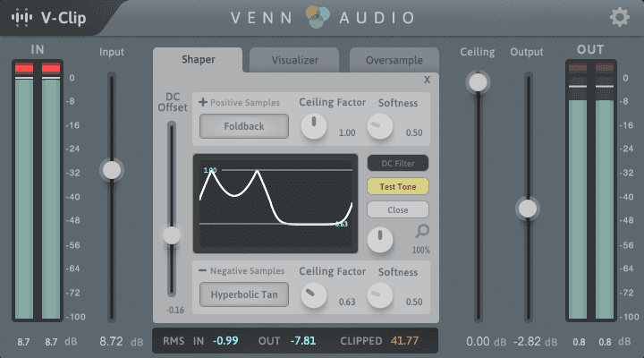Disable the Test Tone toggle

[398, 187]
